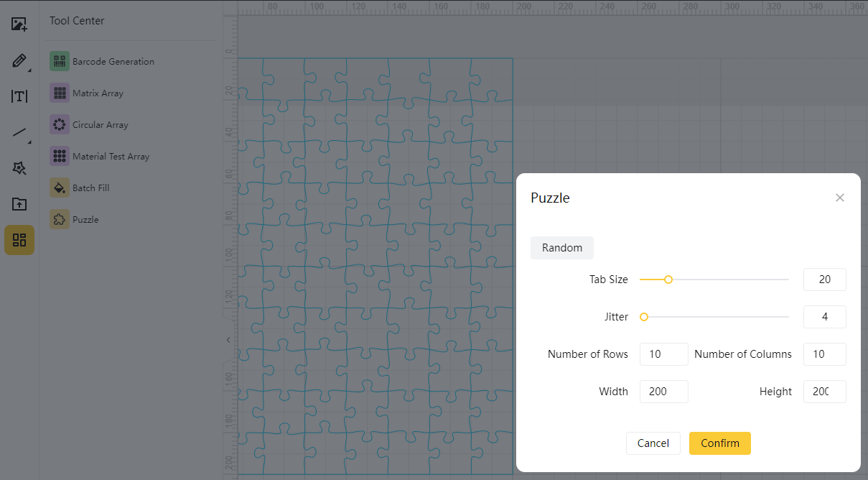Open the Tool Center grid icon
This screenshot has width=868, height=480.
coord(19,240)
